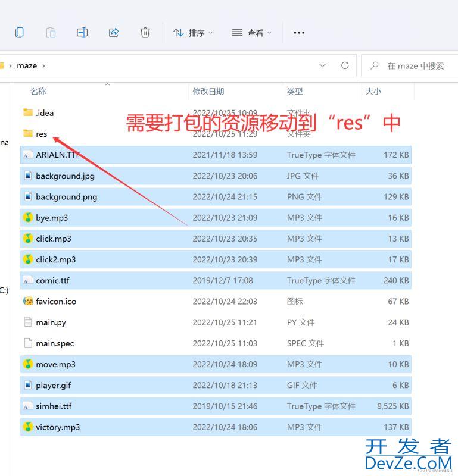The height and width of the screenshot is (476, 458).
Task: Click the file name main.py
Action: tap(51, 322)
